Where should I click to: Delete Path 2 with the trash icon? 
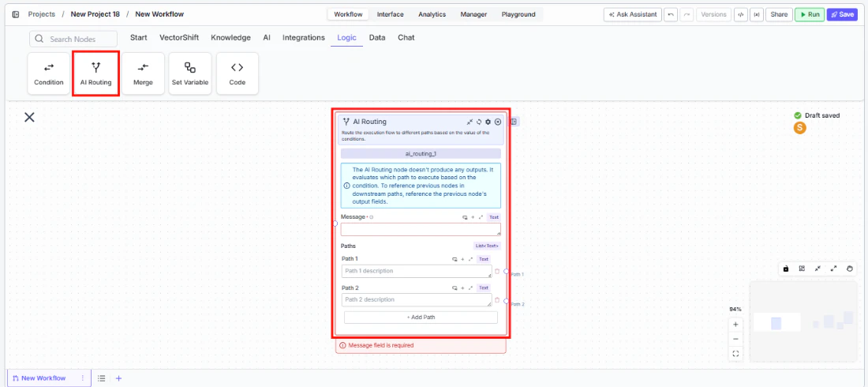pos(497,300)
